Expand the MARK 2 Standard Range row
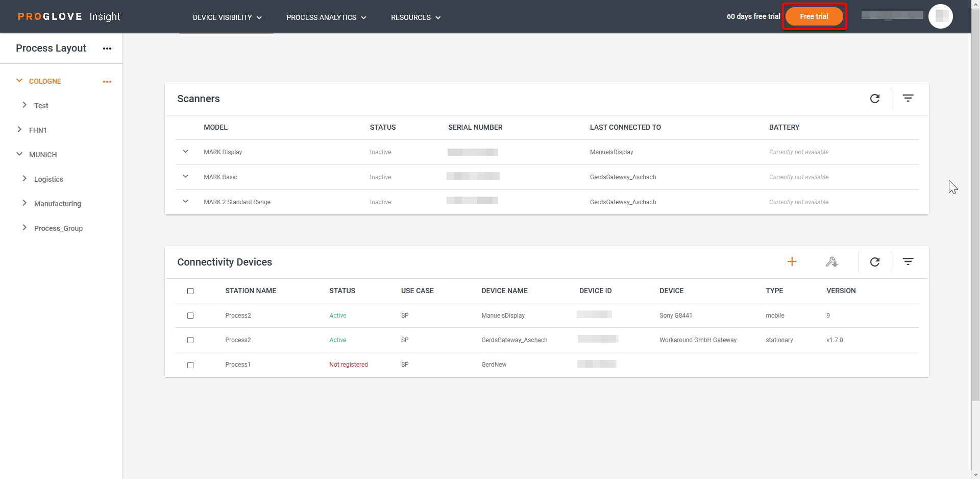 tap(185, 202)
